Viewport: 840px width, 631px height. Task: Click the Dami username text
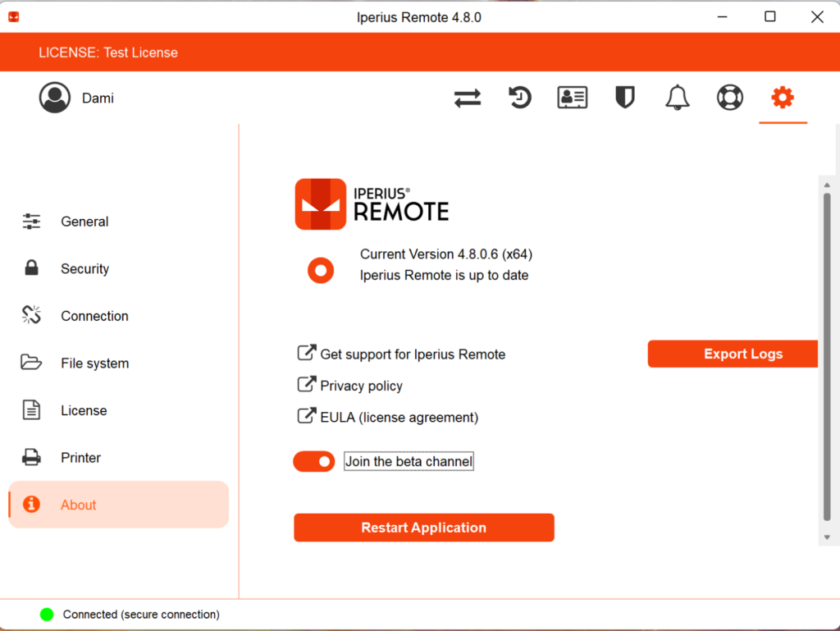[98, 98]
